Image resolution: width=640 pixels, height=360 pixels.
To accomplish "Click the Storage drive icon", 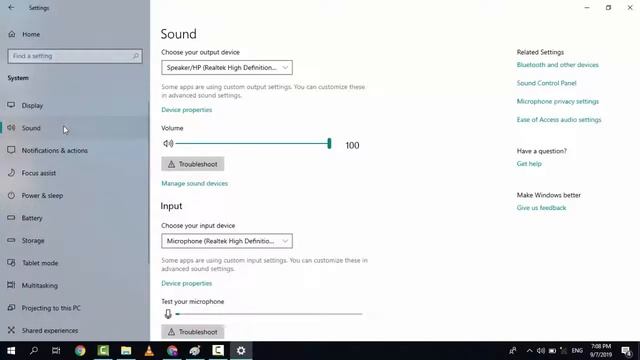I will coord(11,240).
